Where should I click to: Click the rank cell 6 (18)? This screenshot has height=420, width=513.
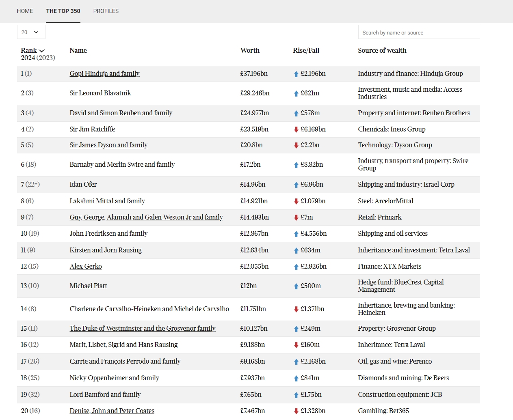point(28,164)
